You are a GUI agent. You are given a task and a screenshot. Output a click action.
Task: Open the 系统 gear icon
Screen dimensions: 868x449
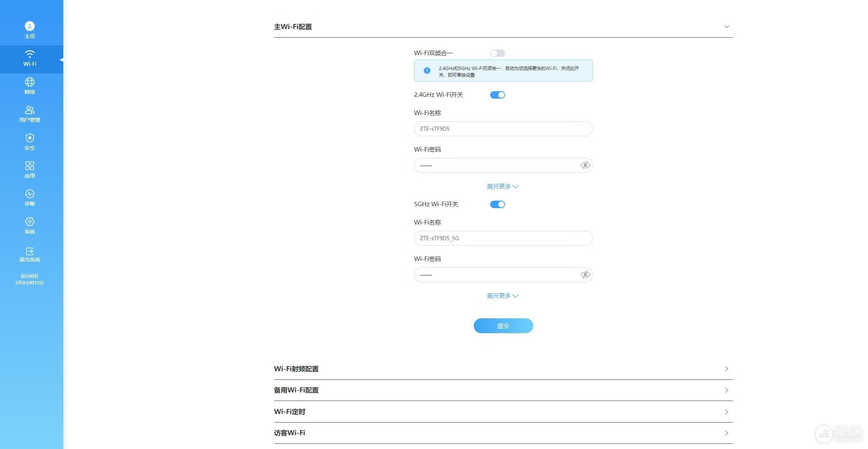(30, 222)
